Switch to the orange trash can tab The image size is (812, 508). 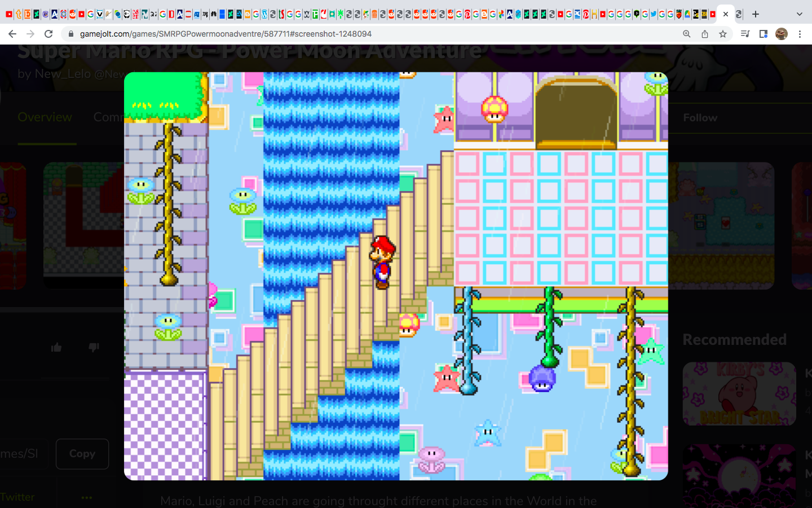coord(374,14)
